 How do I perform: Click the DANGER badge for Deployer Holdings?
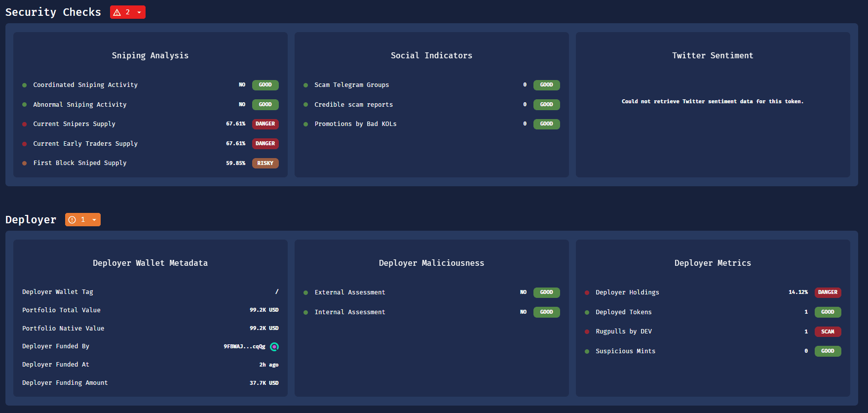(x=828, y=292)
